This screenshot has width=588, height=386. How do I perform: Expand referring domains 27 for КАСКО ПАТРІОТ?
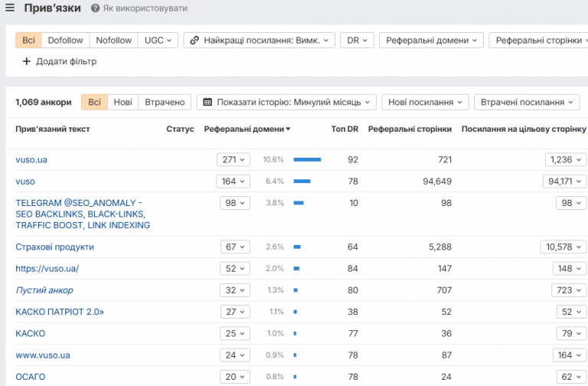235,312
